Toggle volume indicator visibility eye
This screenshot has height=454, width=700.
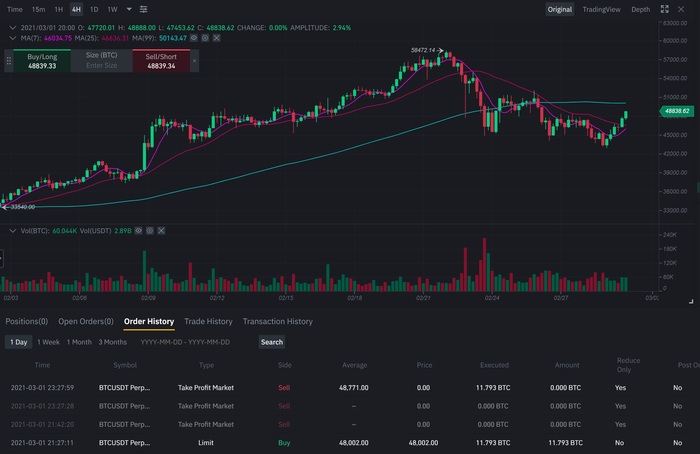tap(138, 230)
